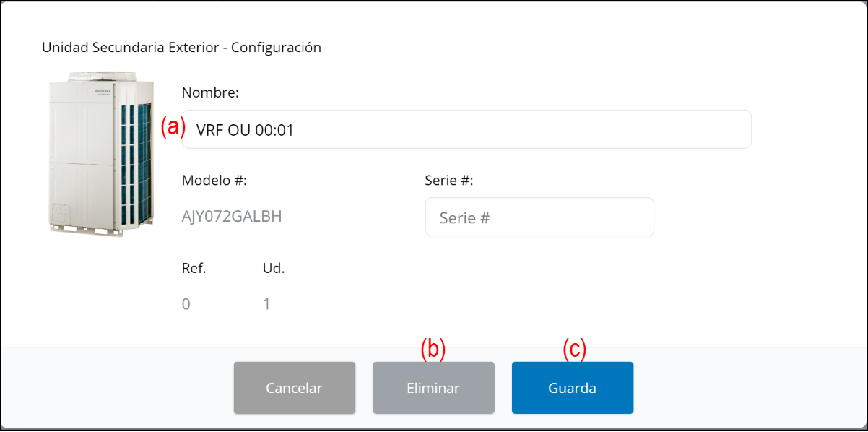
Task: Click the Ref. value 0
Action: tap(186, 304)
